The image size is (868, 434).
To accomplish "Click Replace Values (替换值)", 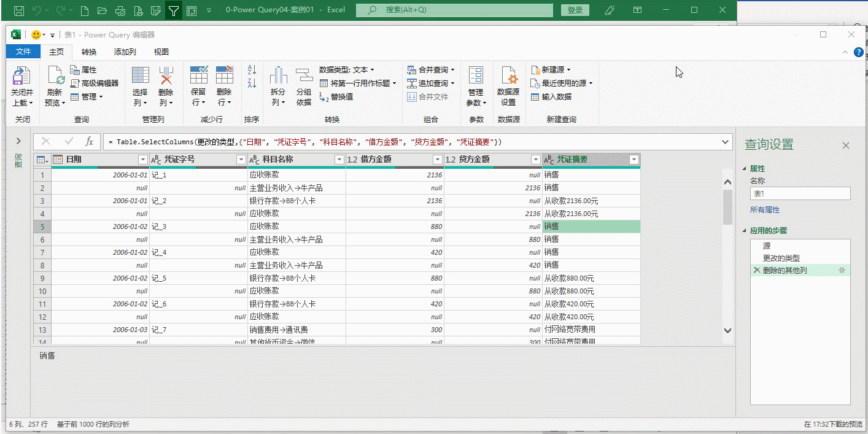I will (x=336, y=96).
